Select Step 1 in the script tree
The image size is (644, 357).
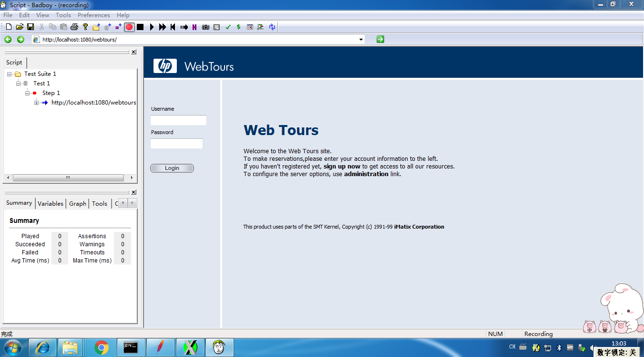pos(51,93)
